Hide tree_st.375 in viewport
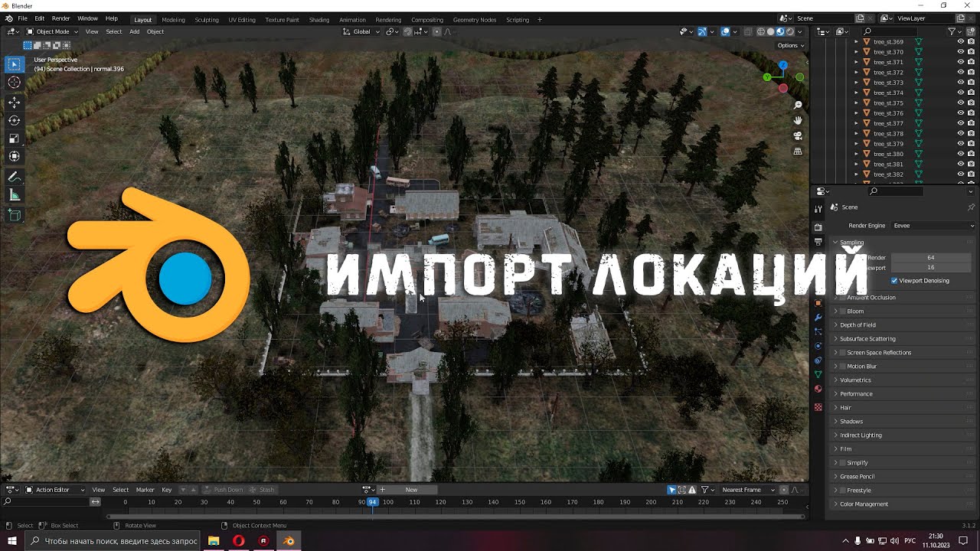The width and height of the screenshot is (980, 551). tap(961, 103)
